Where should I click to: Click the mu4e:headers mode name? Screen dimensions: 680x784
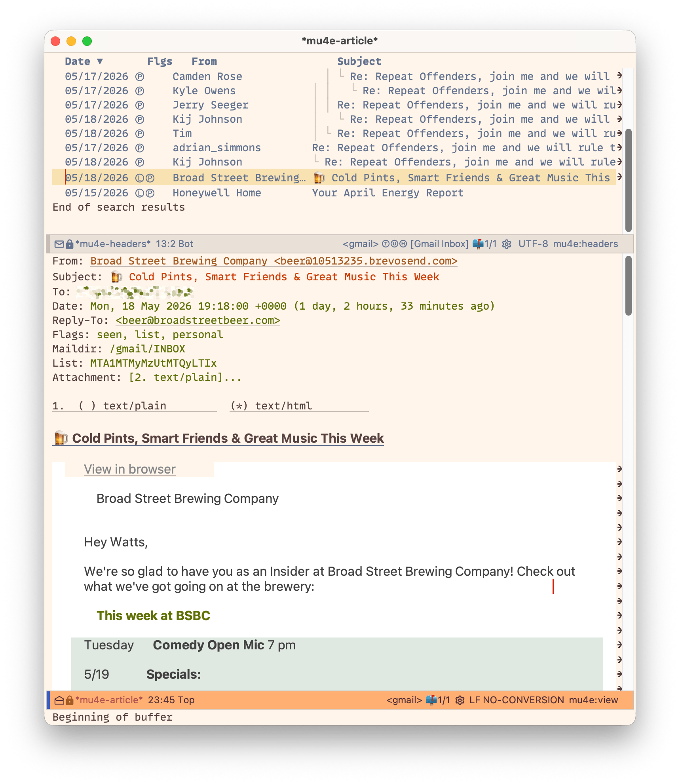pyautogui.click(x=585, y=244)
